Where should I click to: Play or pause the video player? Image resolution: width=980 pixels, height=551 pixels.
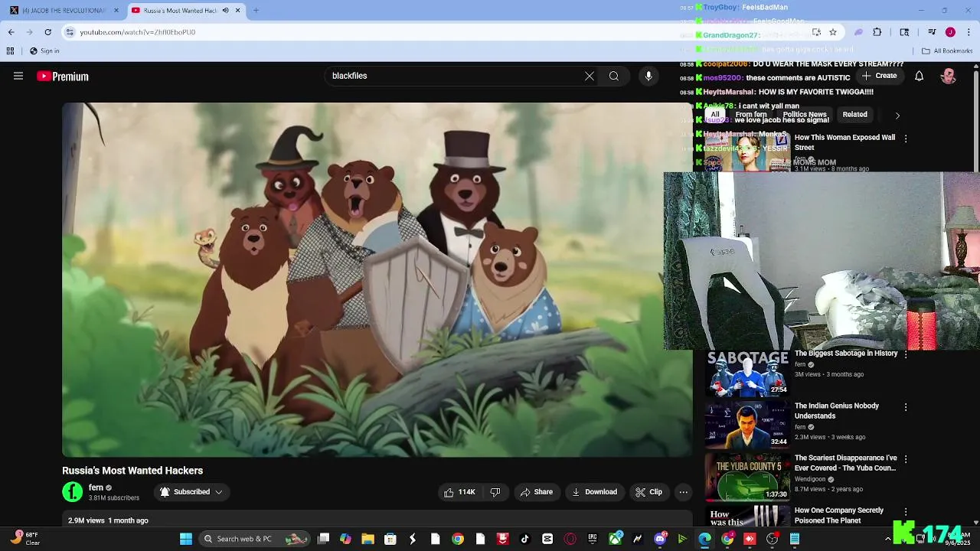tap(377, 280)
